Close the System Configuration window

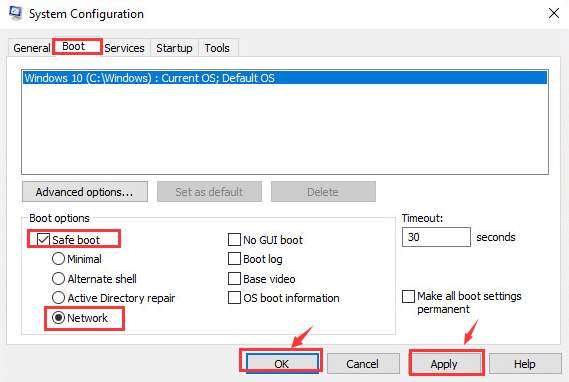tap(554, 13)
